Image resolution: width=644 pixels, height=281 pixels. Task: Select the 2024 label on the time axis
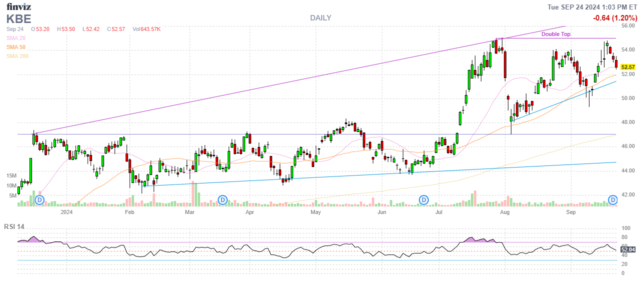pyautogui.click(x=67, y=212)
